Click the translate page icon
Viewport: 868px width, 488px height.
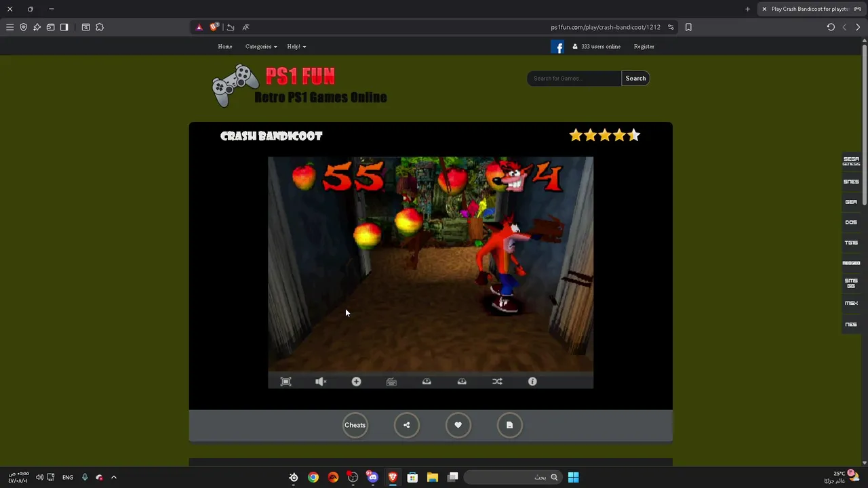click(x=245, y=27)
